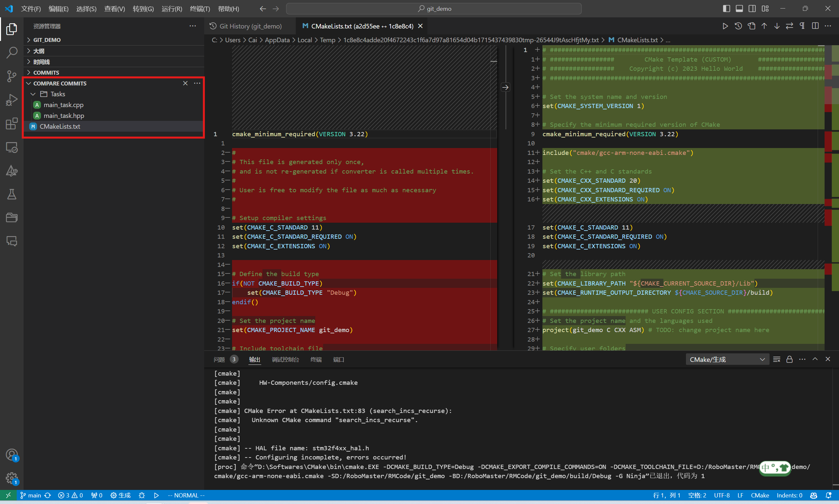This screenshot has width=839, height=504.
Task: Collapse the Tasks folder
Action: click(33, 94)
